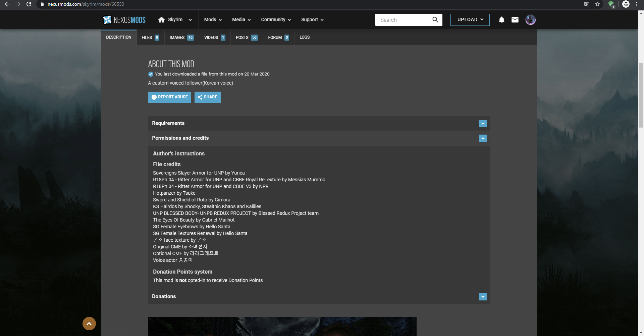Switch to the Logs tab
This screenshot has width=644, height=336.
(x=305, y=37)
